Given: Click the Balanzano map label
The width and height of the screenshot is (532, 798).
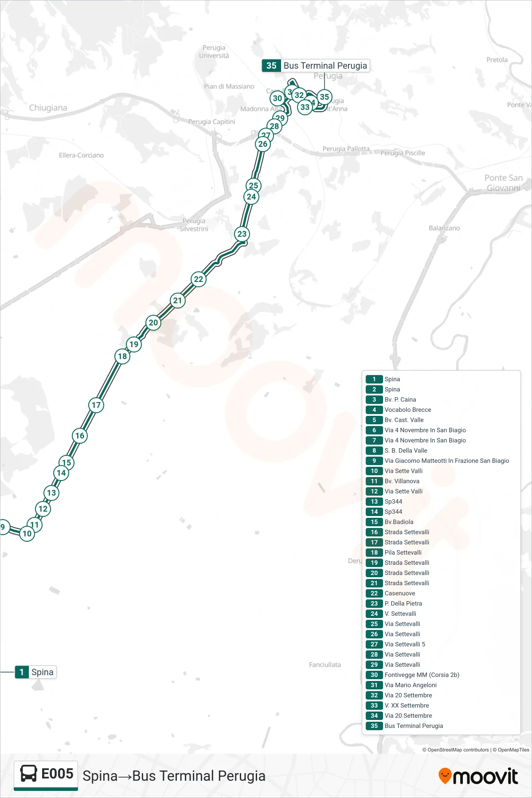Looking at the screenshot, I should (444, 228).
